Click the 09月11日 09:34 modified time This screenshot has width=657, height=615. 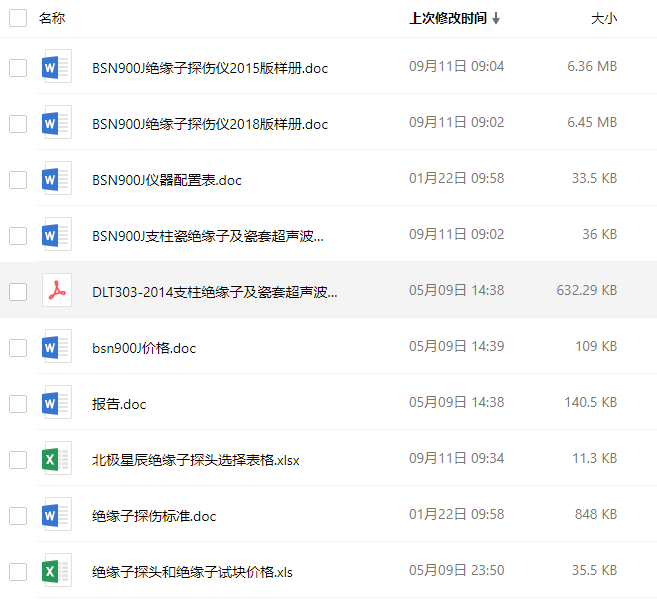[456, 458]
